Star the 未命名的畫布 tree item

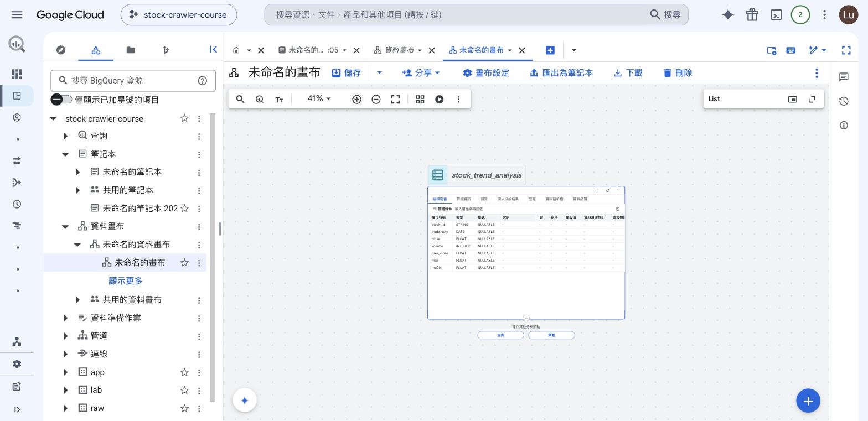pyautogui.click(x=184, y=263)
